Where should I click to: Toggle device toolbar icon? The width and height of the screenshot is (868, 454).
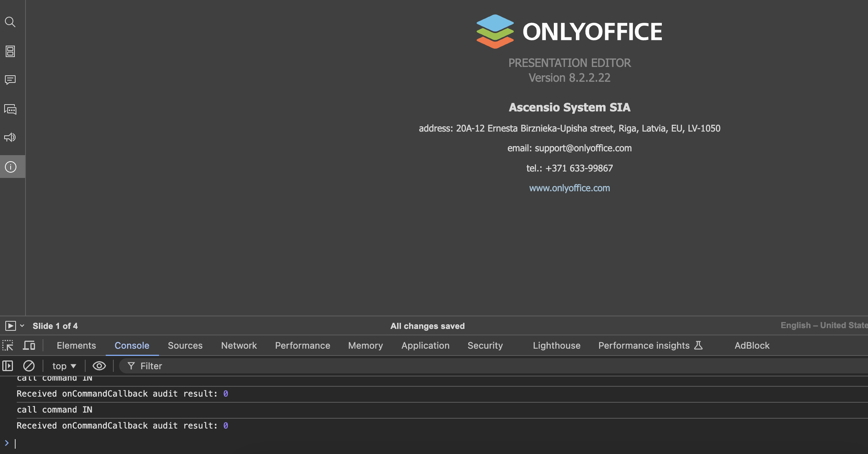(x=29, y=345)
